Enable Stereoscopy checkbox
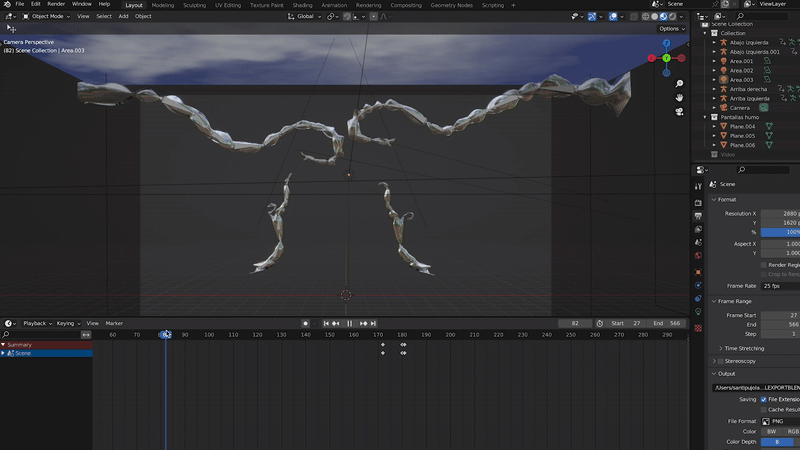Image resolution: width=800 pixels, height=450 pixels. pos(720,361)
